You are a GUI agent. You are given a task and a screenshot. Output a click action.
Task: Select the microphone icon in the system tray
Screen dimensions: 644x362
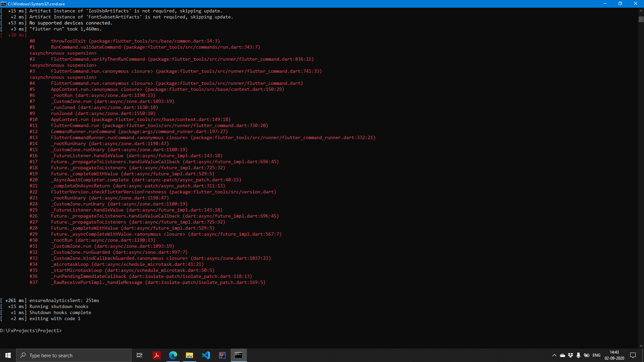point(578,355)
